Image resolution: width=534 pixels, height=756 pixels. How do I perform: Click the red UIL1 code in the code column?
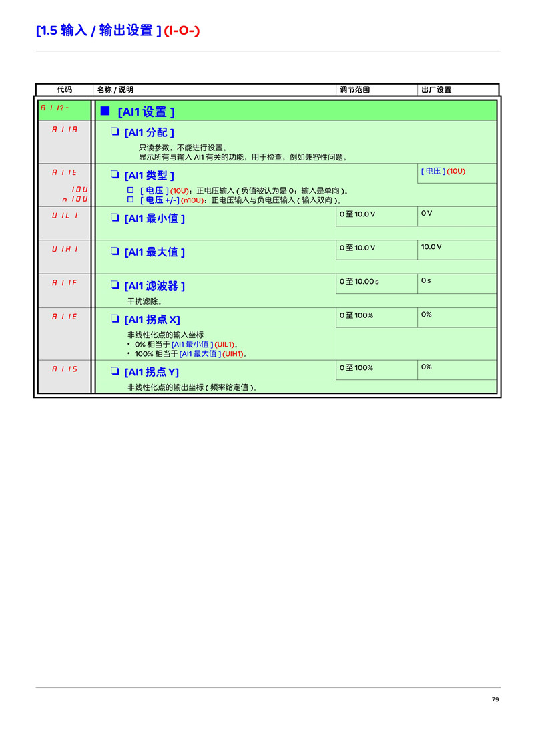pos(65,216)
